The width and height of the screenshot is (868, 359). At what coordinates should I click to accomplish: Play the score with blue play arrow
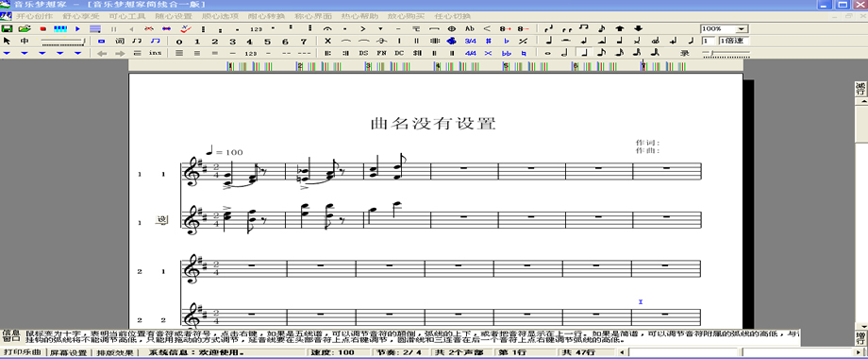[78, 28]
